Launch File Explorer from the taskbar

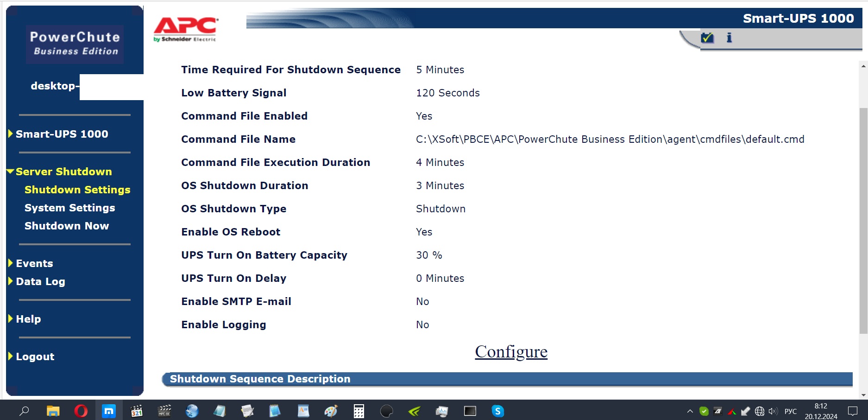click(53, 411)
